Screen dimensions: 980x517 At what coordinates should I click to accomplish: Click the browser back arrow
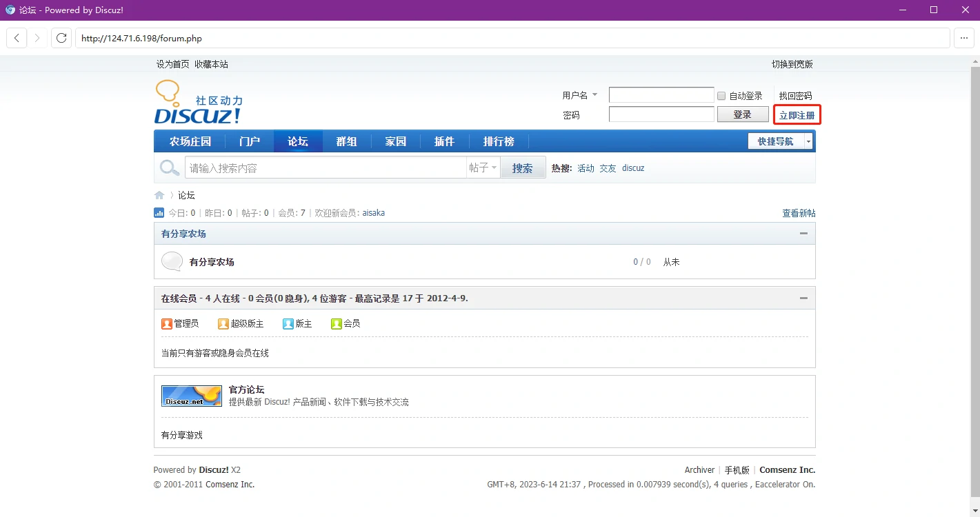[17, 38]
